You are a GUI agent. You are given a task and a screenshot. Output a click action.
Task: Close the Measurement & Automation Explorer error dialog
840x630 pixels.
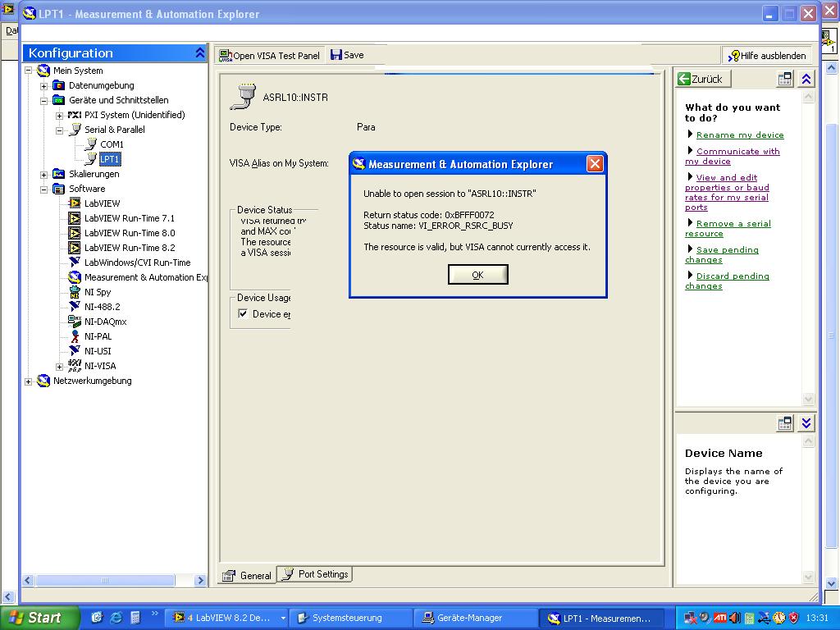tap(595, 164)
